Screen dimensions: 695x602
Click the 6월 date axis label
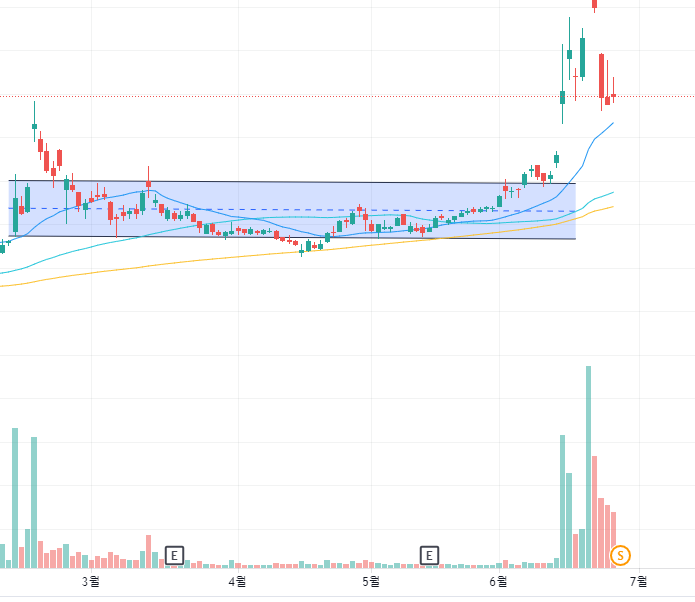pos(499,581)
